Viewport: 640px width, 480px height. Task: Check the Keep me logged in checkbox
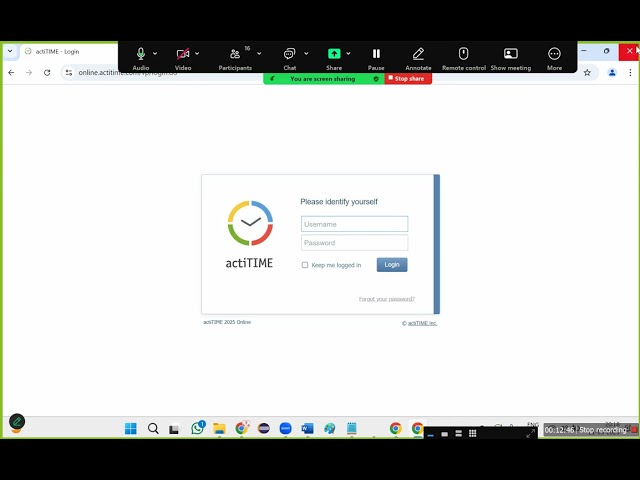point(305,265)
